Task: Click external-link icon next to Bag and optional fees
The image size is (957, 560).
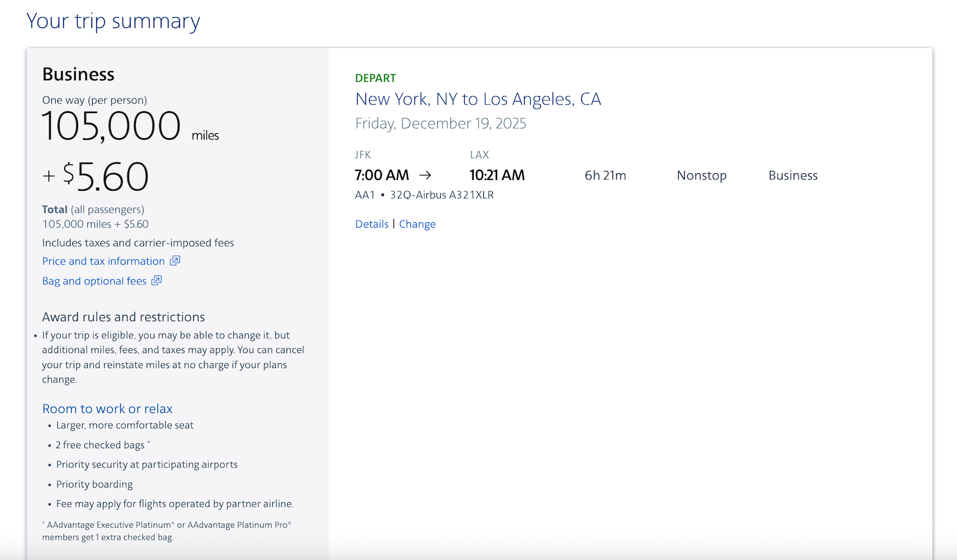Action: (x=157, y=280)
